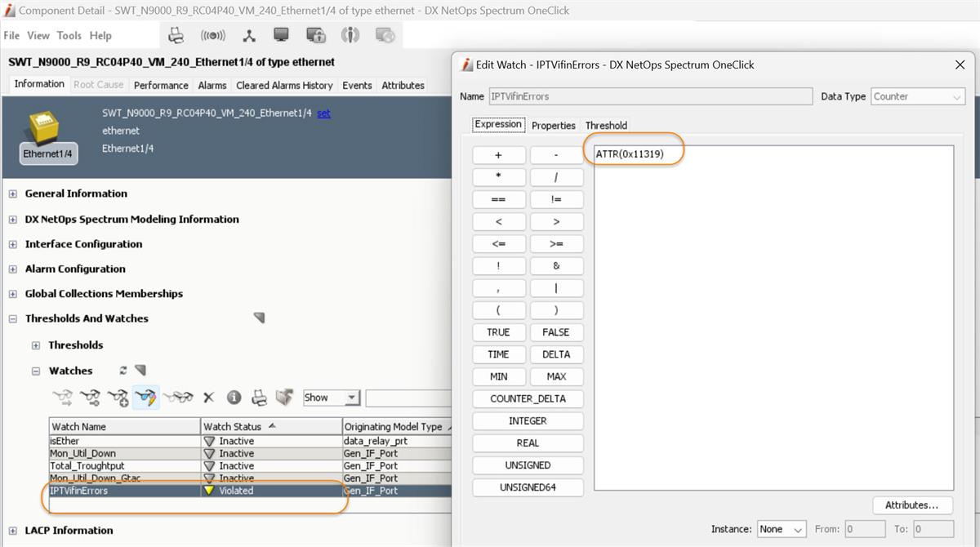Screen dimensions: 980x547
Task: Click the COUNTER_DELTA operator button
Action: [x=528, y=398]
